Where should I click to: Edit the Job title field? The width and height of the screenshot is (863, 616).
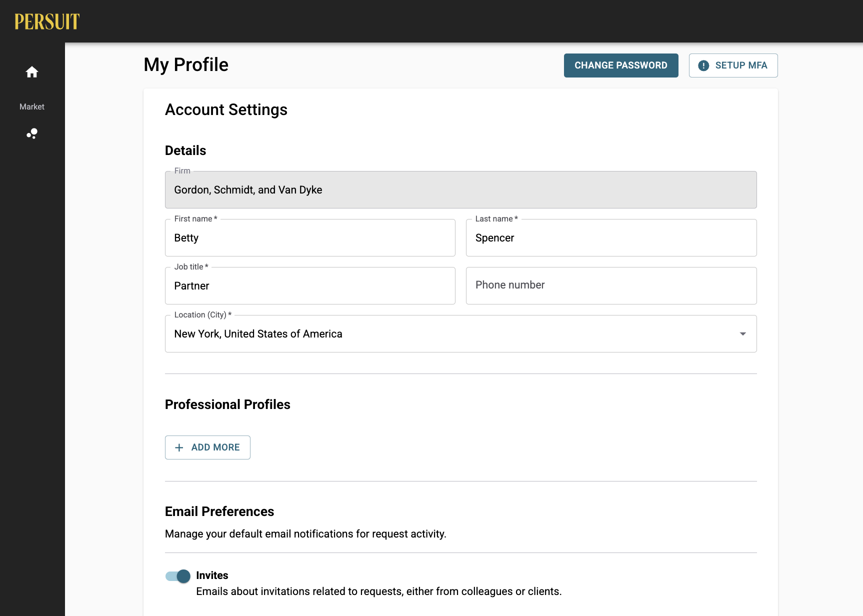click(x=310, y=286)
